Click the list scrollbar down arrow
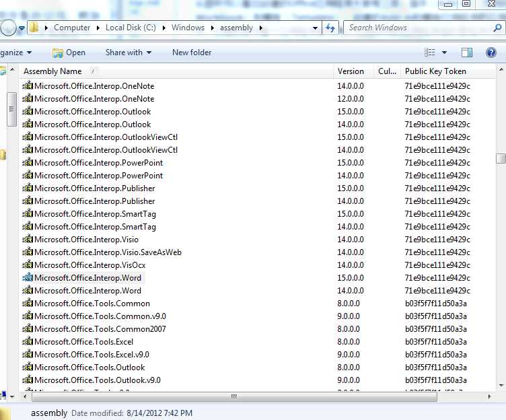 point(501,385)
